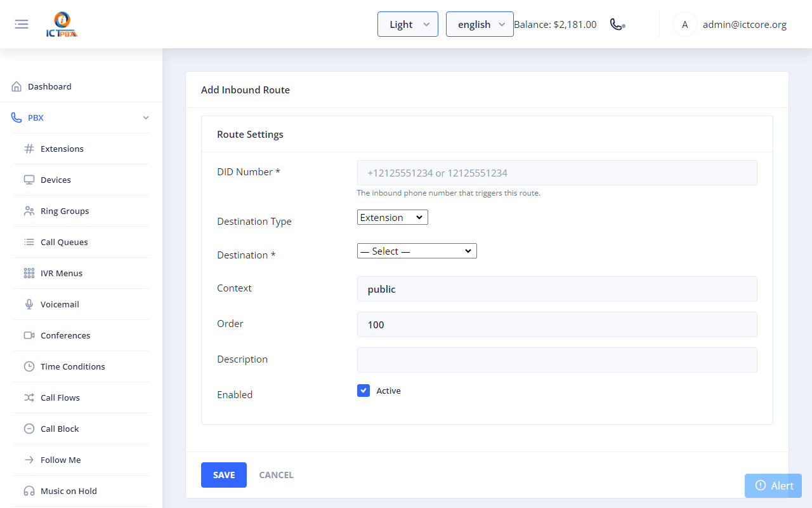The height and width of the screenshot is (508, 812).
Task: Open Music on Hold in sidebar
Action: [81, 491]
